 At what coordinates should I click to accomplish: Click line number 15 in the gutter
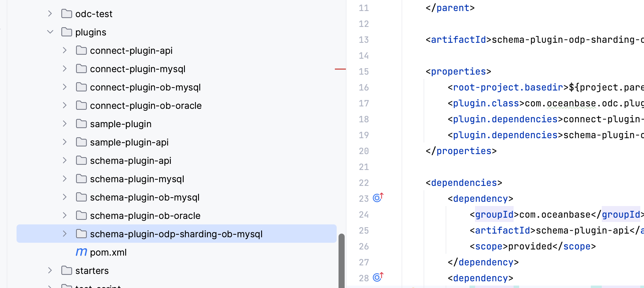pos(364,72)
